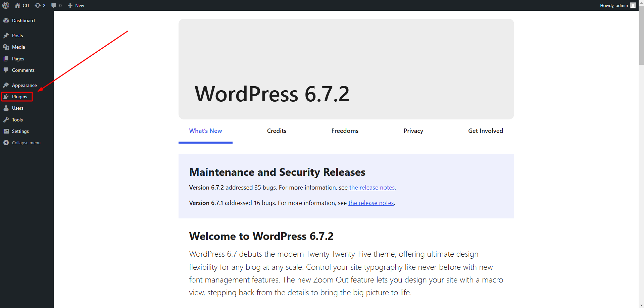Click the WordPress 6.7.2 banner heading
Viewport: 644px width, 308px height.
(272, 94)
